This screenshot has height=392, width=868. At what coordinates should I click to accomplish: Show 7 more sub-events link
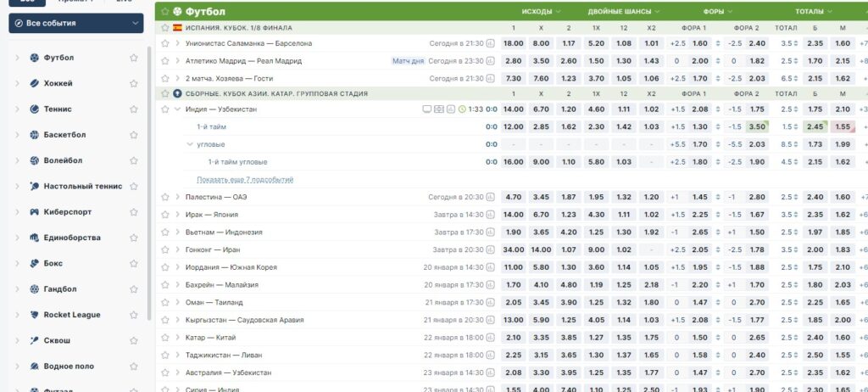(245, 180)
